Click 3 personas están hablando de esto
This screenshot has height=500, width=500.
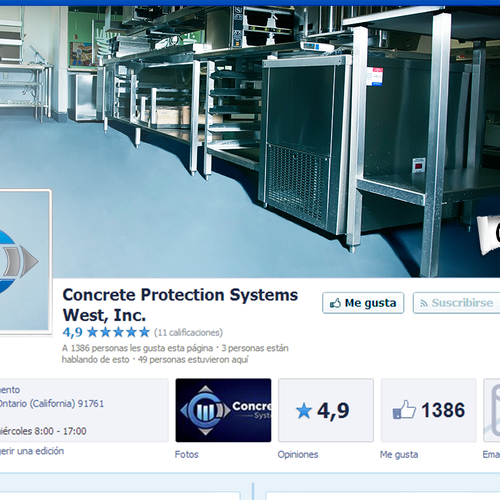[175, 354]
